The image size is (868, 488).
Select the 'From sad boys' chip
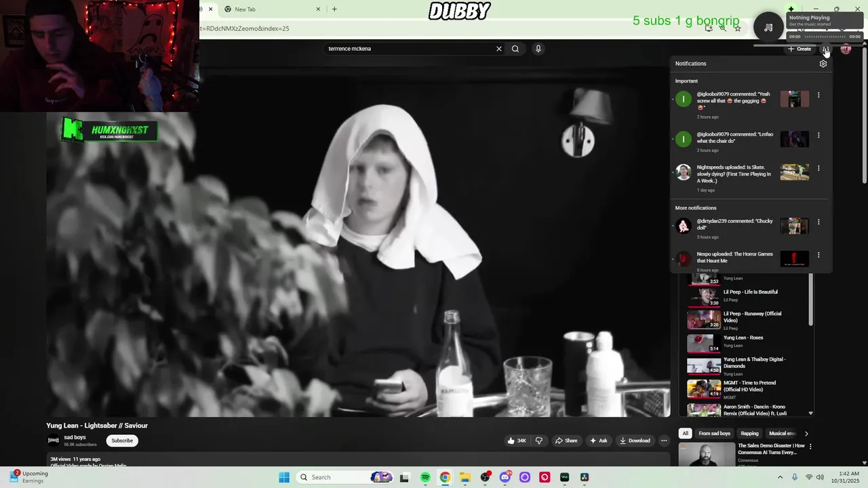(x=715, y=434)
